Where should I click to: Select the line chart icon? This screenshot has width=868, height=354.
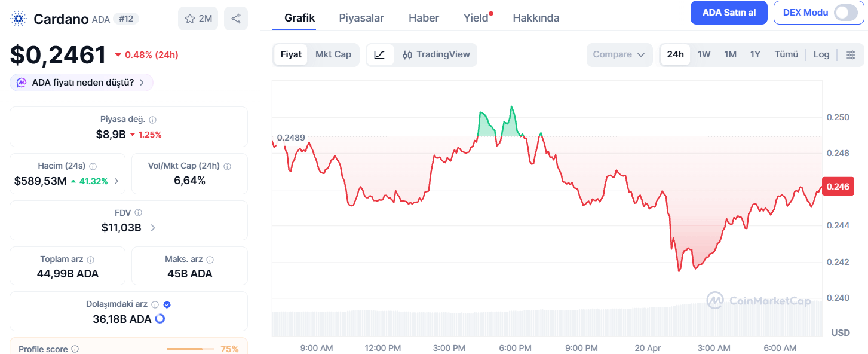(380, 54)
